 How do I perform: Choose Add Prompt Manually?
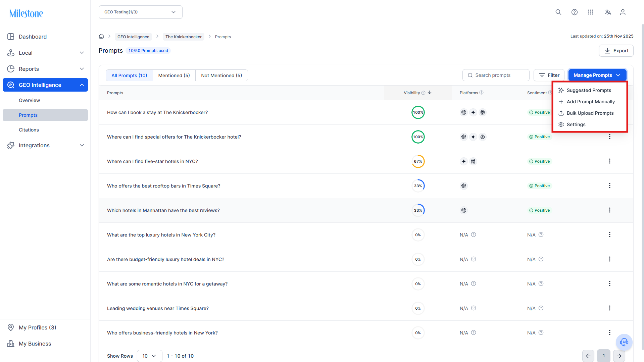click(x=590, y=102)
